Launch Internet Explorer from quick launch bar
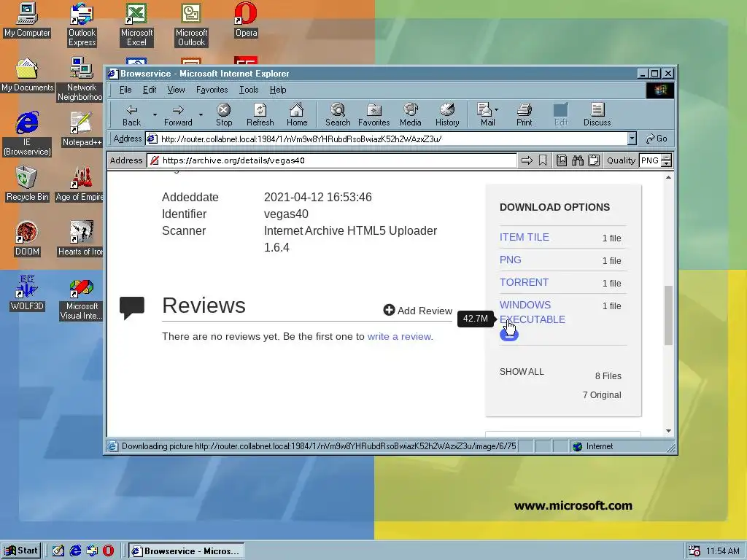Viewport: 747px width, 560px height. tap(75, 551)
